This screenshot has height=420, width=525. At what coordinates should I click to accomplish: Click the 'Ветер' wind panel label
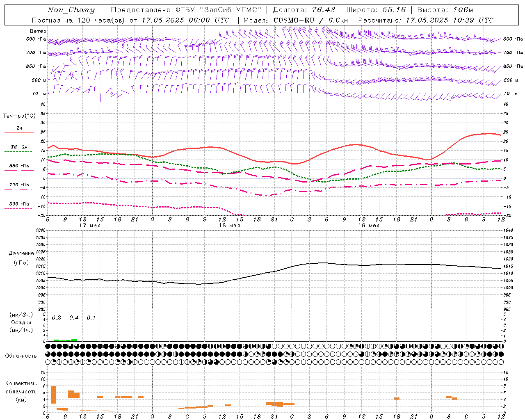38,31
